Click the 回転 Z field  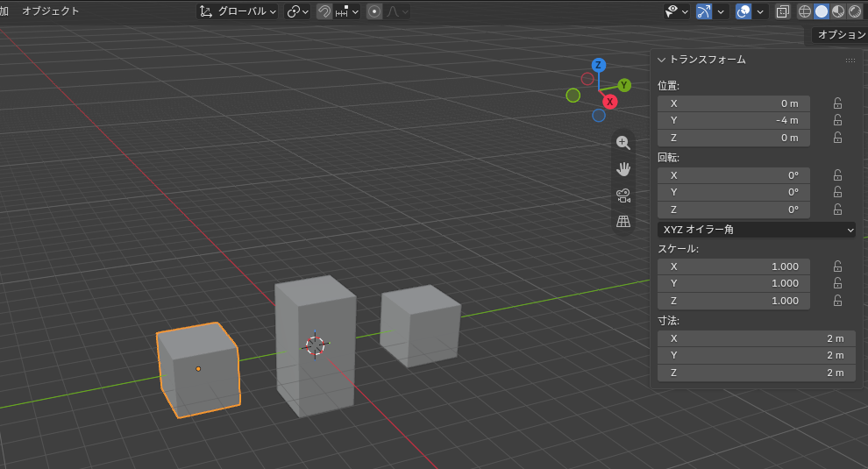click(x=734, y=210)
